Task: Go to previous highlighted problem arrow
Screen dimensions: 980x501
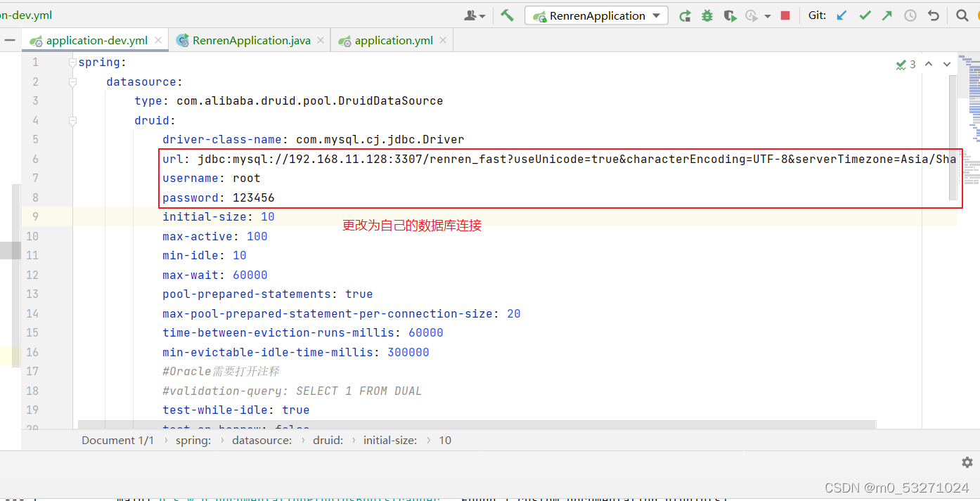Action: [928, 64]
